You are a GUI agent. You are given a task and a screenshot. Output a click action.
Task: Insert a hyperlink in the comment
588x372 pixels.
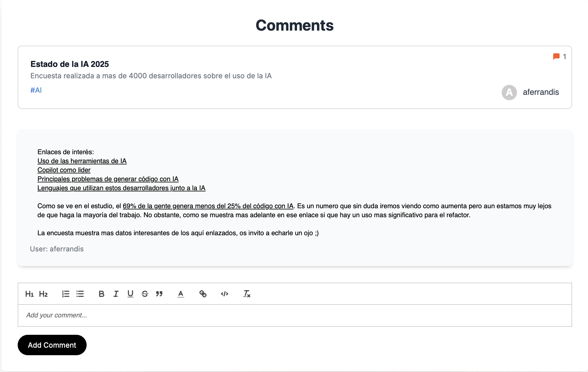(x=203, y=294)
